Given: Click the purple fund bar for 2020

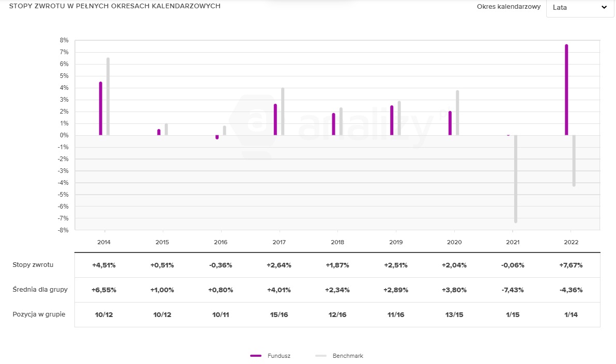Looking at the screenshot, I should tap(450, 123).
